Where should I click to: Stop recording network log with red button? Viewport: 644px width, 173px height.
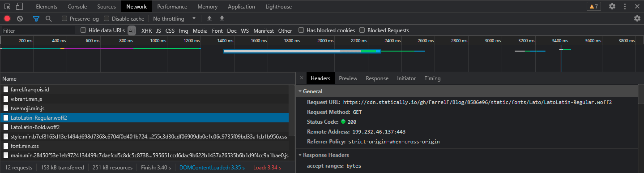click(x=7, y=19)
